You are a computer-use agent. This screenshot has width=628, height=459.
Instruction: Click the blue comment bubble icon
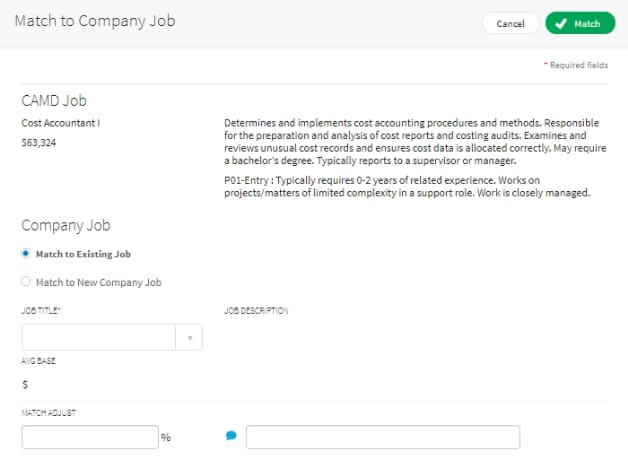[231, 435]
